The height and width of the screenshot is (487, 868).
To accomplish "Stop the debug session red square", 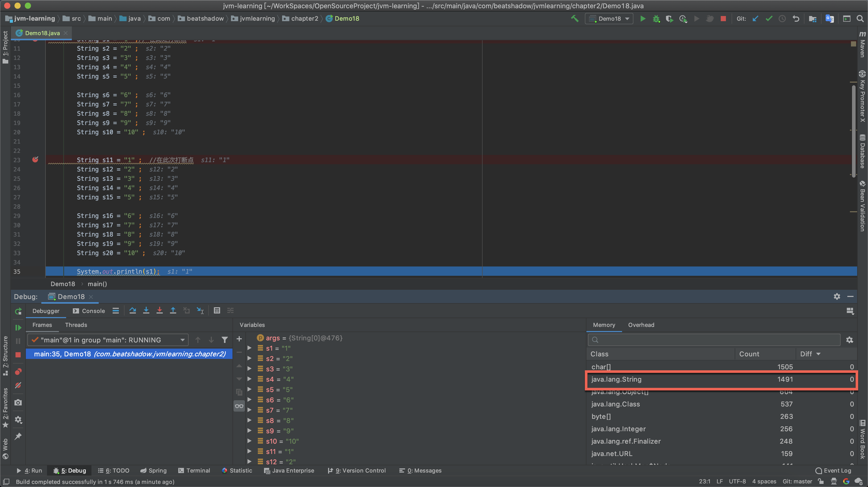I will pos(18,355).
